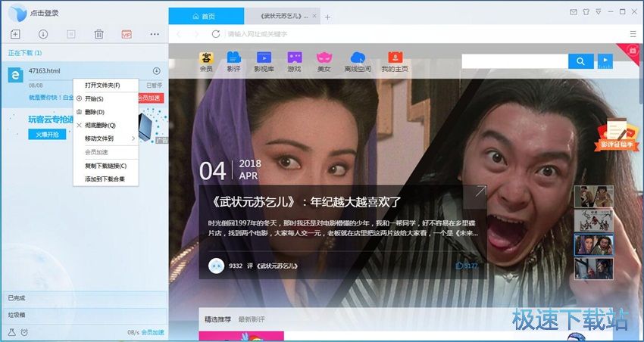Click the Thunder bird logo avatar

17,13
